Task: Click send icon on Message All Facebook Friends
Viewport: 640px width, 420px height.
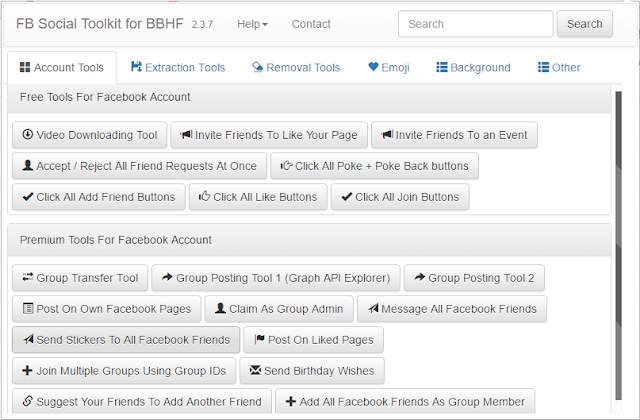Action: pos(373,308)
